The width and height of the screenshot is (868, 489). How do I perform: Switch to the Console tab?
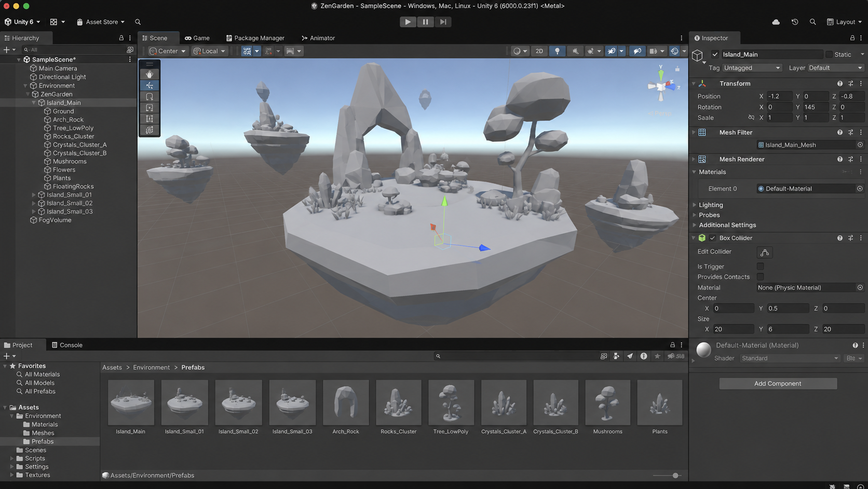coord(67,345)
